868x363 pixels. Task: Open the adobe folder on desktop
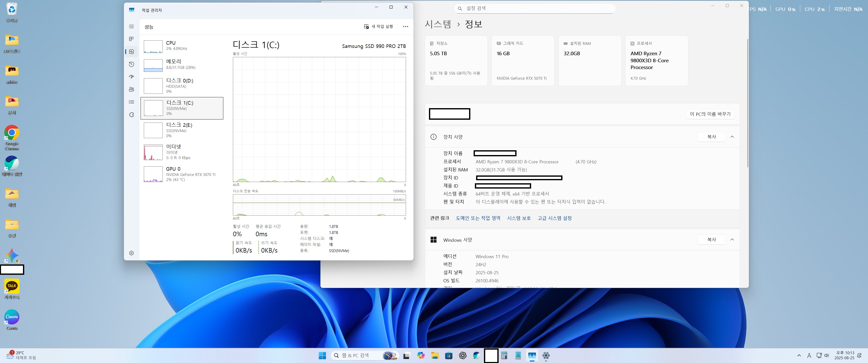point(12,74)
